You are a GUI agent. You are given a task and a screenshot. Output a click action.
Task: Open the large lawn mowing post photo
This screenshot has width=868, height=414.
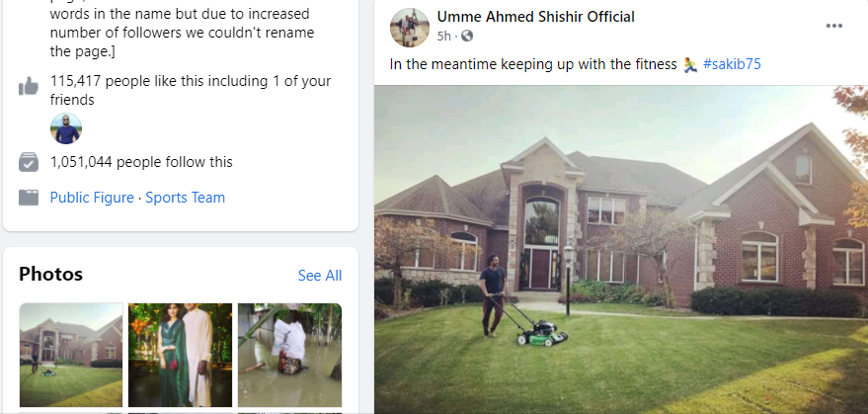click(x=621, y=247)
